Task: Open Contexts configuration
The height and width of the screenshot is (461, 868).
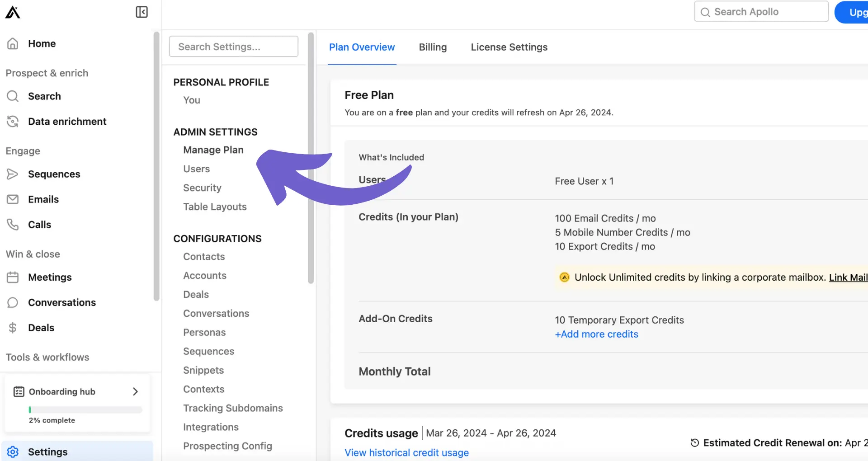Action: point(203,390)
